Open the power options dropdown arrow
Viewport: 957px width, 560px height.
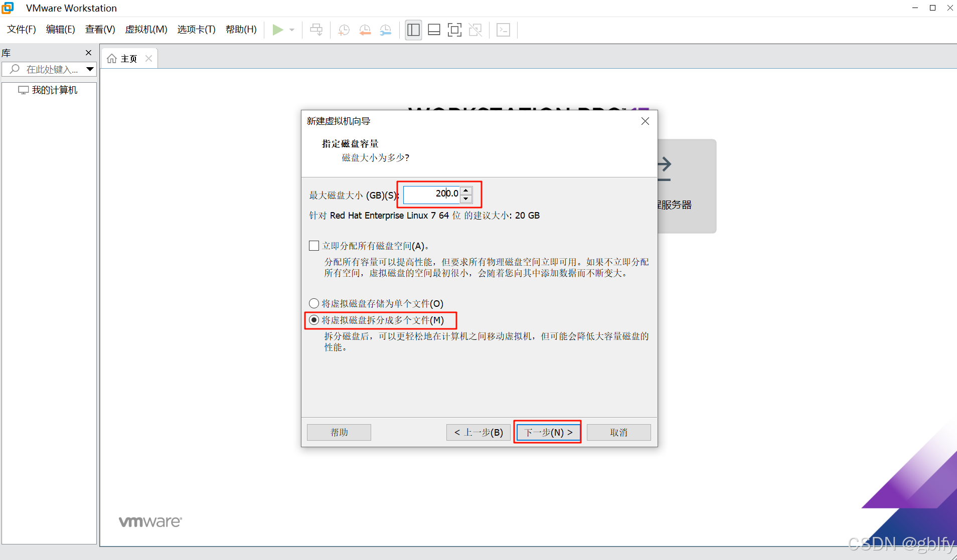coord(292,30)
